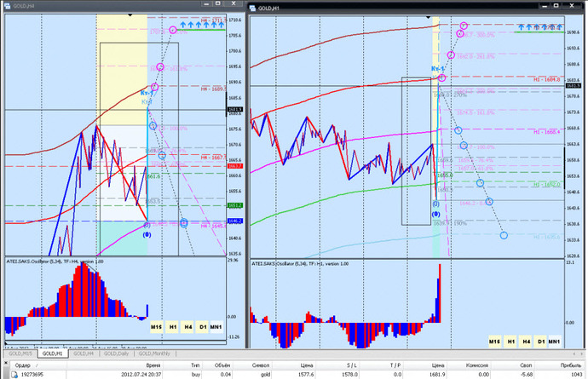
Task: Click the blue 1646.2 price label in GOLD,H4
Action: click(x=235, y=221)
